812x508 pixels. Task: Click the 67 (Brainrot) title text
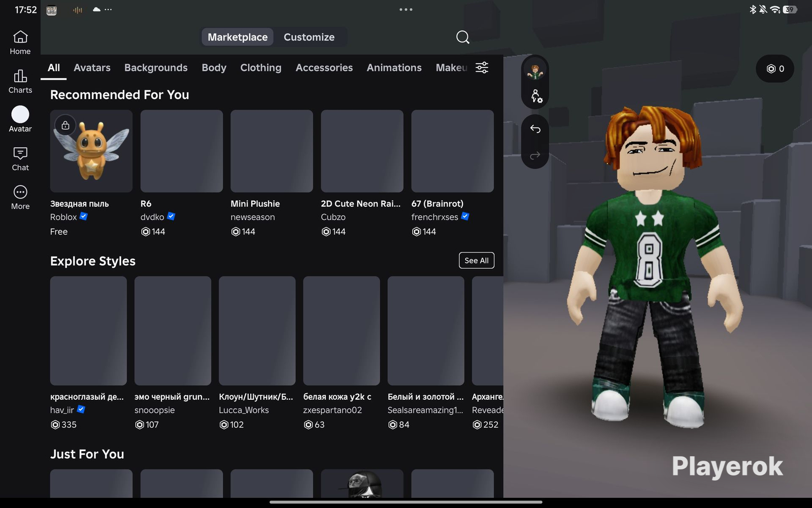[437, 204]
